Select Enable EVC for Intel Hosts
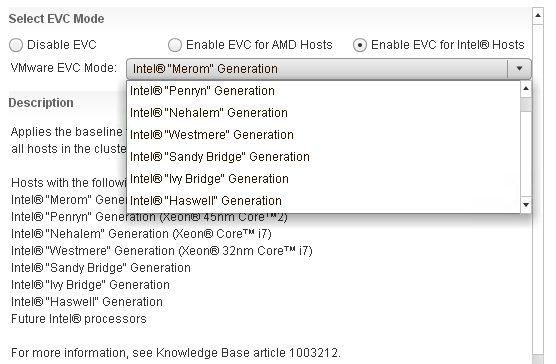This screenshot has height=364, width=556. click(360, 45)
